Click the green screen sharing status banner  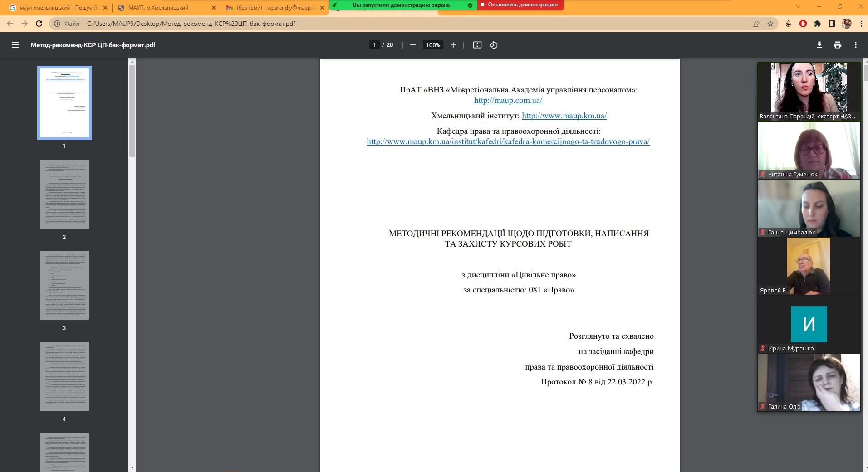[x=402, y=5]
